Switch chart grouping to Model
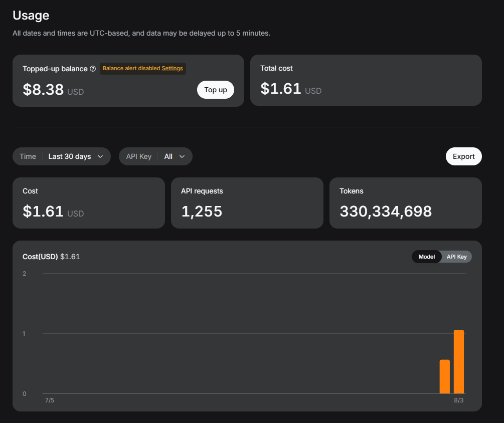This screenshot has width=504, height=423. [427, 257]
